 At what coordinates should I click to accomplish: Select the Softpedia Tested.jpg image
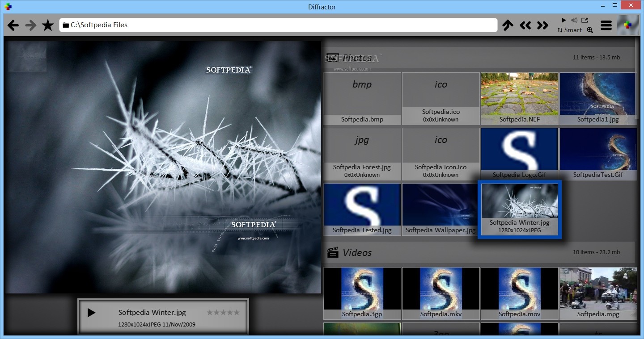tap(362, 209)
